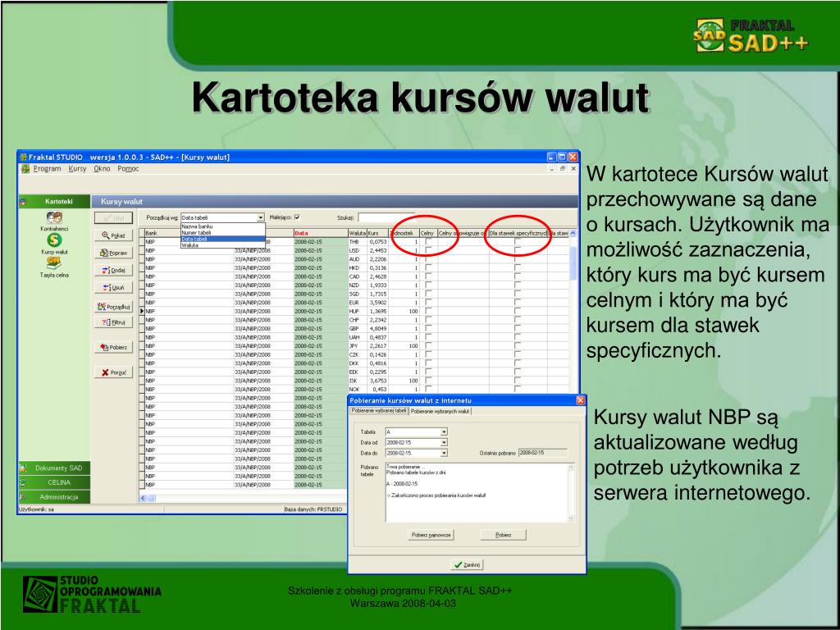Click the Popraw edit button
The image size is (840, 630).
pos(113,253)
